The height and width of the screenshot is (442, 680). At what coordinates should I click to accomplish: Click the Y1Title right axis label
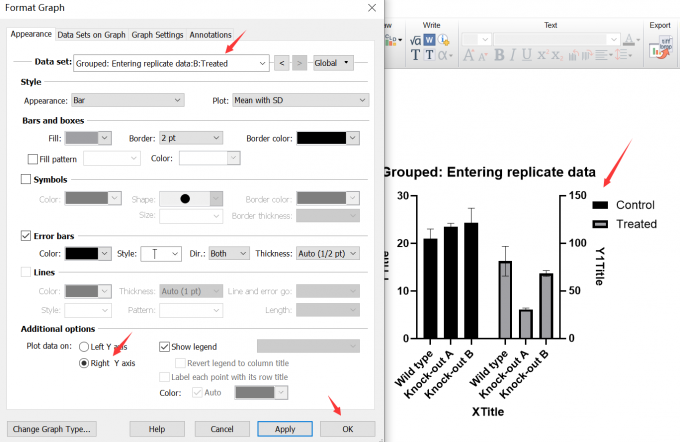(600, 266)
